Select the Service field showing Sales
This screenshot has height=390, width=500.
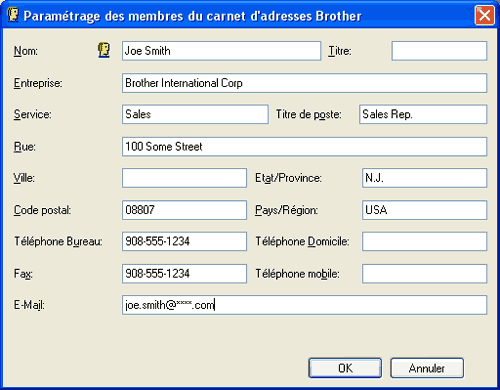pyautogui.click(x=195, y=114)
